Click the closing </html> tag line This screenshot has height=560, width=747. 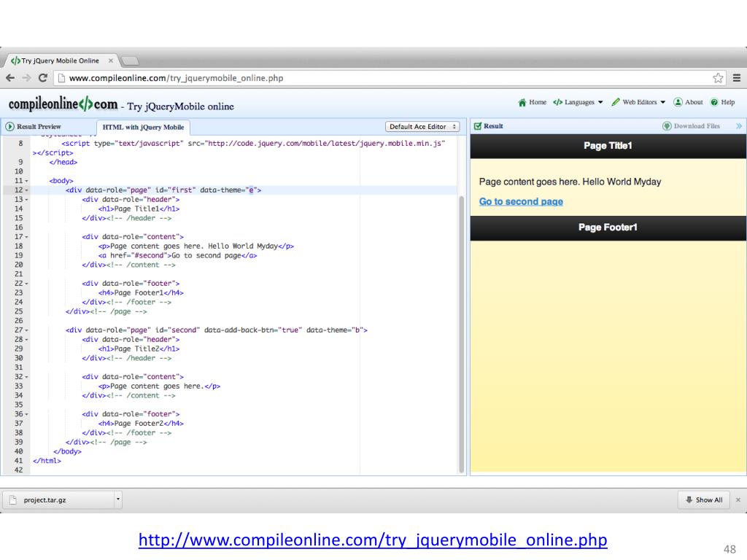pos(47,461)
